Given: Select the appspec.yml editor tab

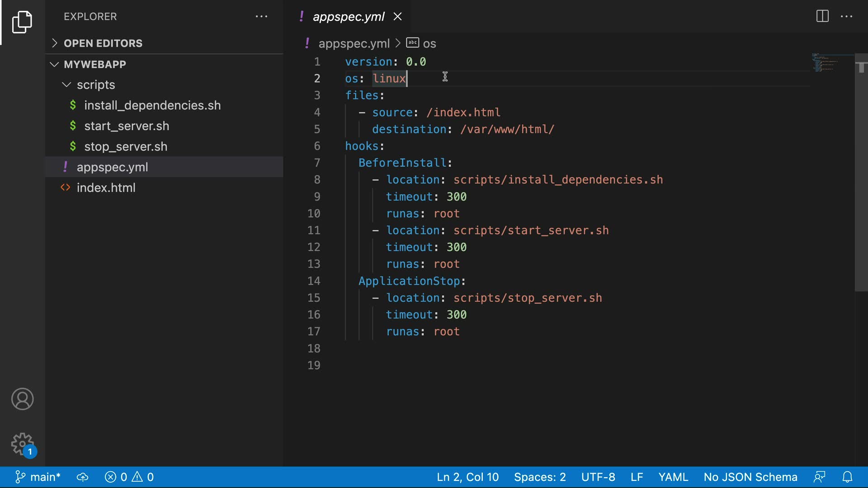Looking at the screenshot, I should [348, 17].
